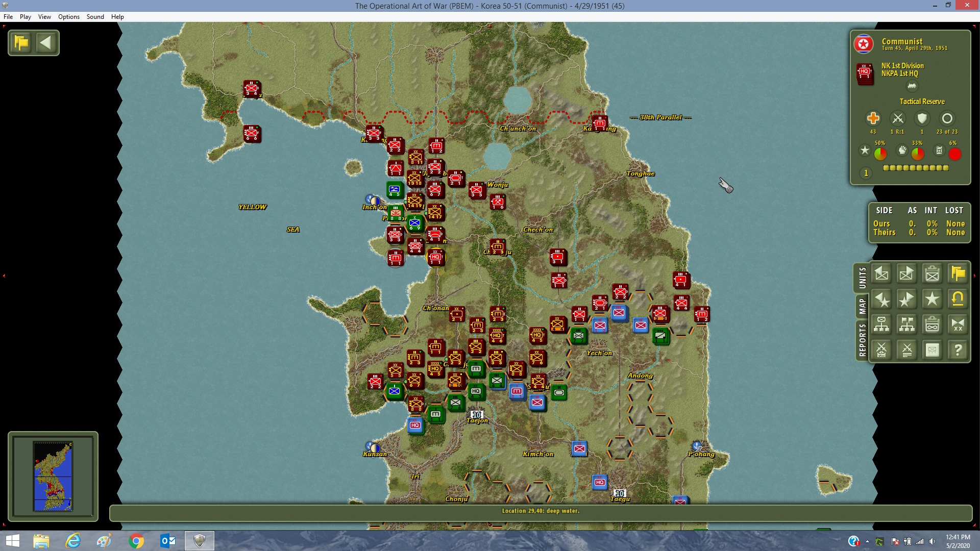Open crossed swords planner clipboard icon
980x551 pixels.
pyautogui.click(x=881, y=350)
